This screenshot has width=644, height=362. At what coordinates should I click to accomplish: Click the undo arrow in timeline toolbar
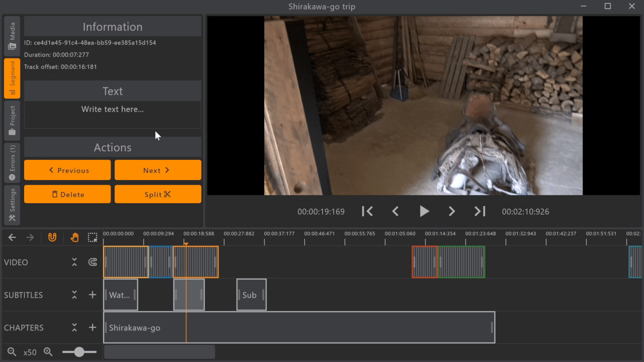click(x=12, y=238)
